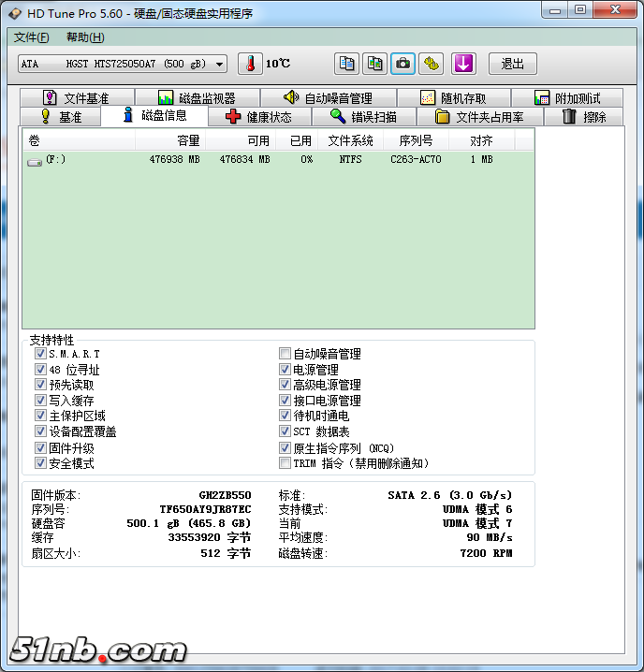Open the 帮助(H) menu
This screenshot has width=644, height=672.
click(x=85, y=37)
